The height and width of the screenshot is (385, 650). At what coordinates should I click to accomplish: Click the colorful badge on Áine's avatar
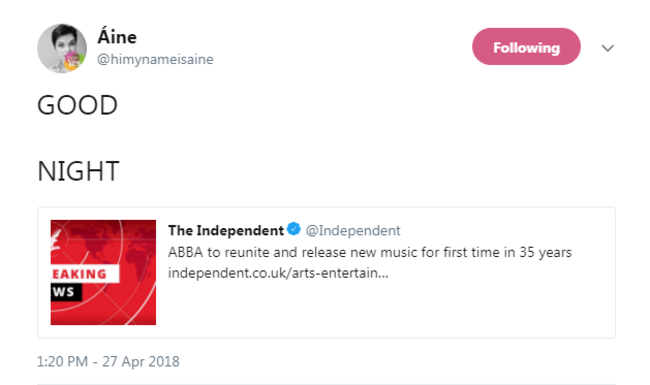coord(73,61)
